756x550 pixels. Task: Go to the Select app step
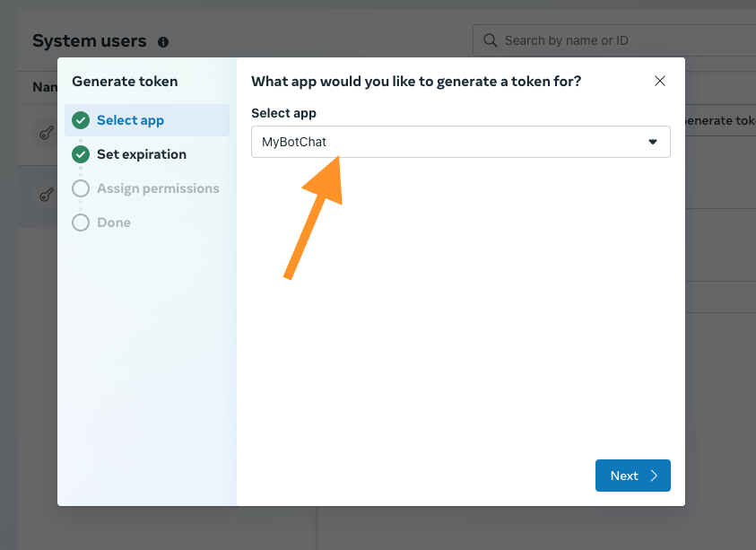coord(130,120)
